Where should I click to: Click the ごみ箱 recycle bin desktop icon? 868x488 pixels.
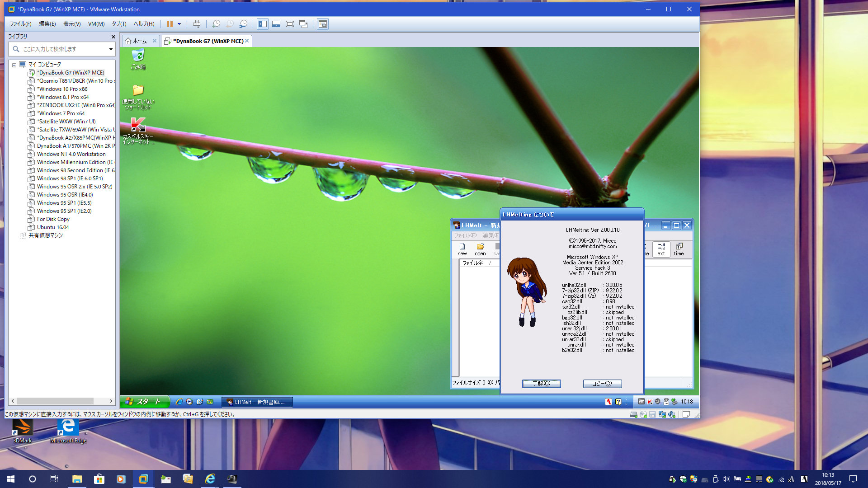[138, 59]
